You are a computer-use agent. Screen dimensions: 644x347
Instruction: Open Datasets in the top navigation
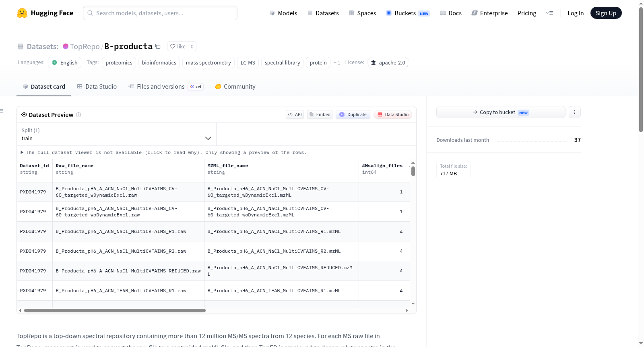[x=323, y=13]
